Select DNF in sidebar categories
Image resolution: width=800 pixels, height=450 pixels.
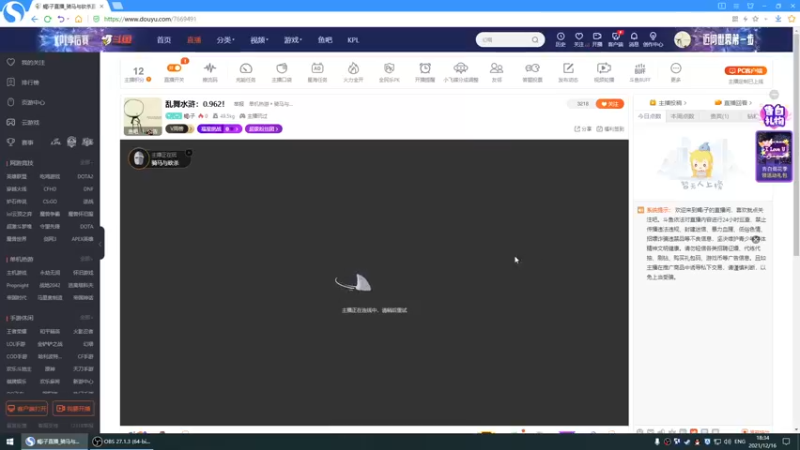point(88,189)
